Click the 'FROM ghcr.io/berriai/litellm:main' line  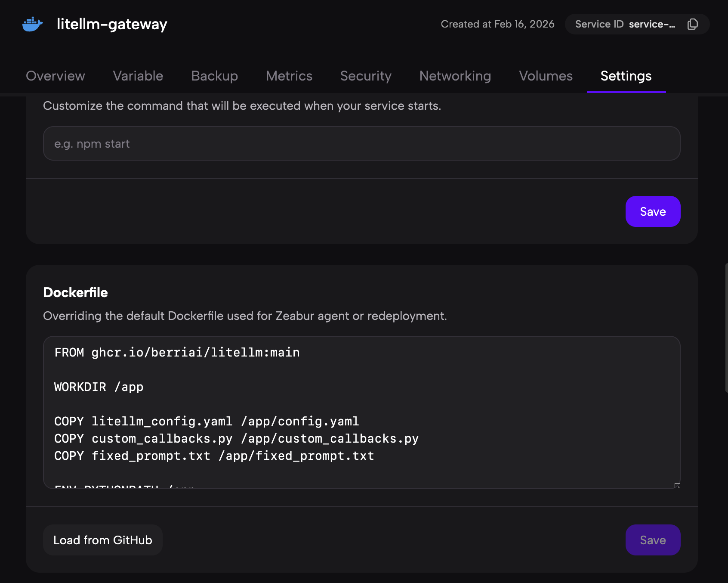tap(177, 352)
